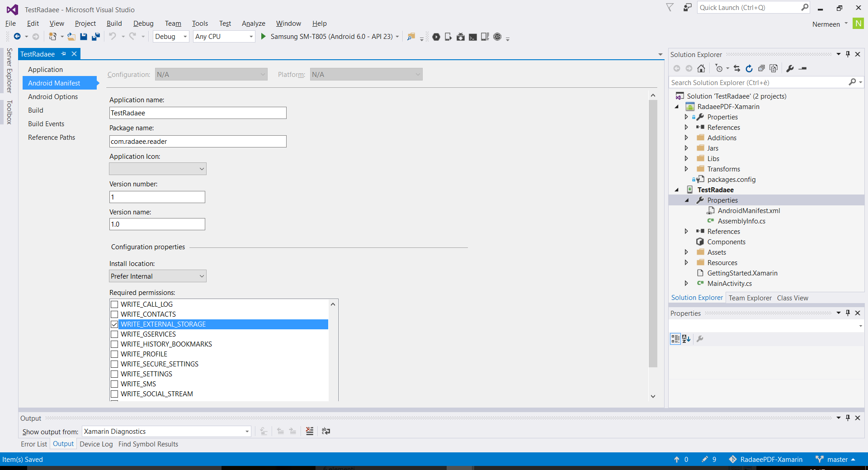Screen dimensions: 868x470
Task: Expand the Resources folder in TestRadaee
Action: point(686,263)
